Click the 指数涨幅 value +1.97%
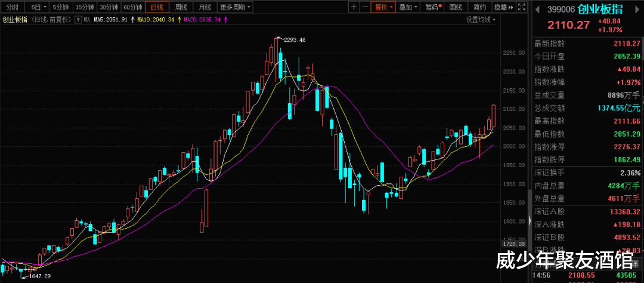 tap(629, 82)
